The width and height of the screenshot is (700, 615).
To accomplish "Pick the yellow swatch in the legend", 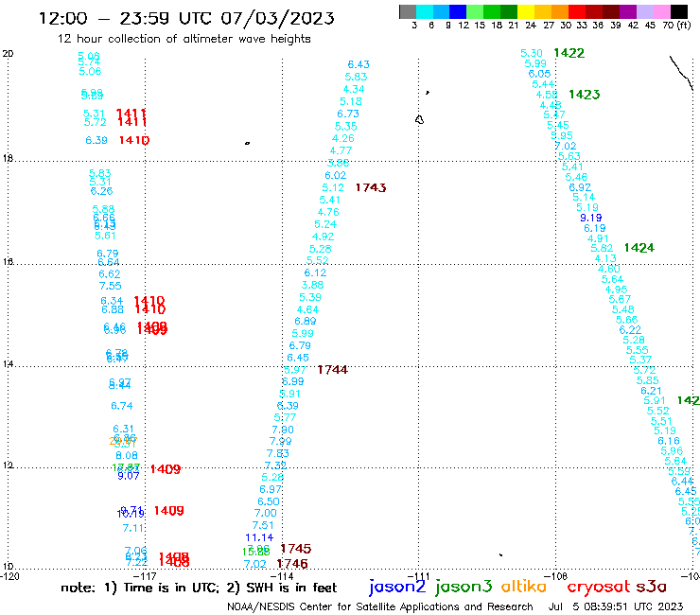I will pos(525,11).
